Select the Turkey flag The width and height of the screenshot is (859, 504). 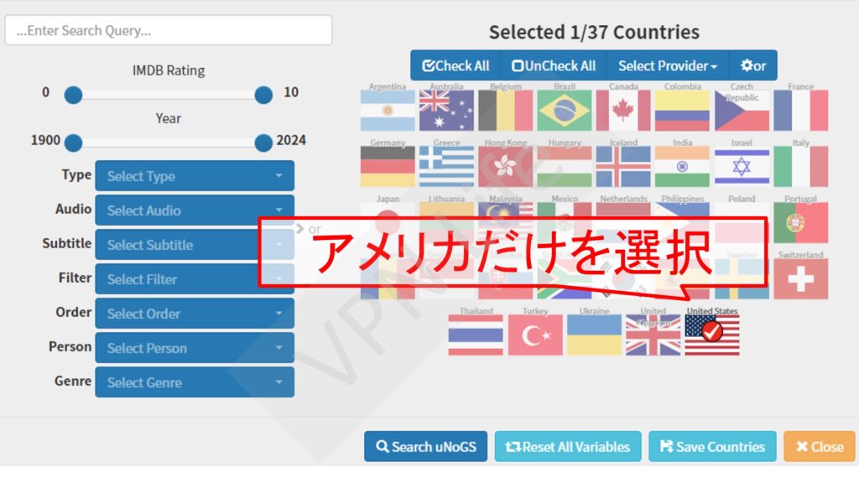[534, 334]
